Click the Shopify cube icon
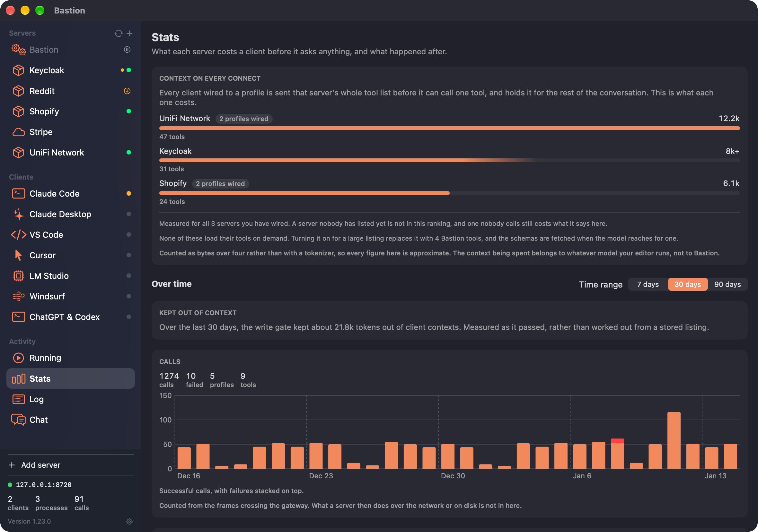This screenshot has width=758, height=532. (19, 111)
